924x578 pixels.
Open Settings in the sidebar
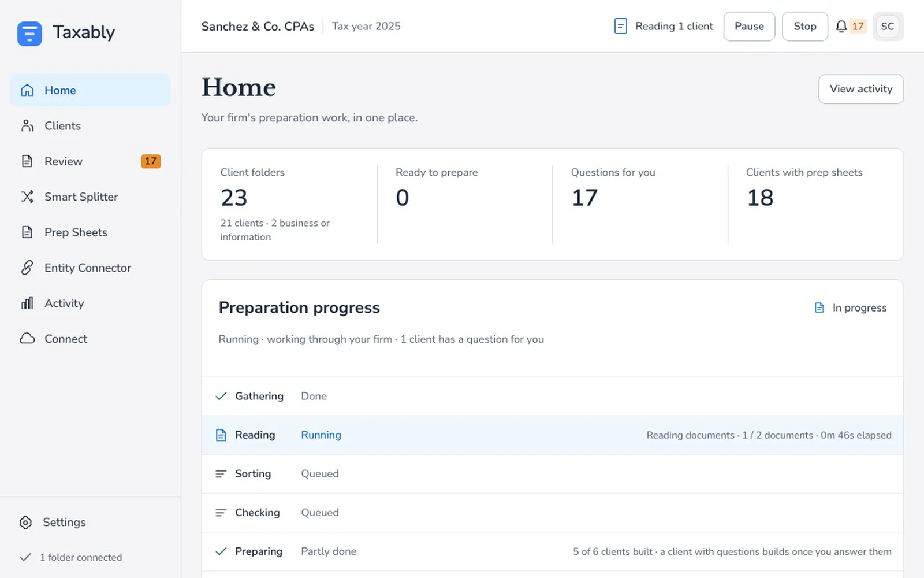(90, 523)
